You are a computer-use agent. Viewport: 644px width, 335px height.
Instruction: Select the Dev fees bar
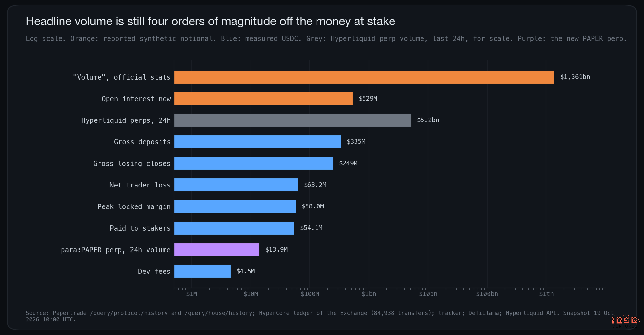[x=202, y=271]
